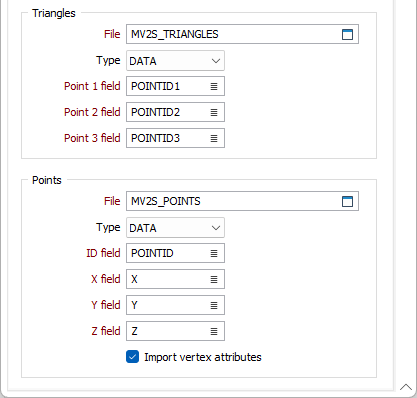Image resolution: width=417 pixels, height=398 pixels.
Task: Open field list for Point 2 field
Action: click(214, 112)
